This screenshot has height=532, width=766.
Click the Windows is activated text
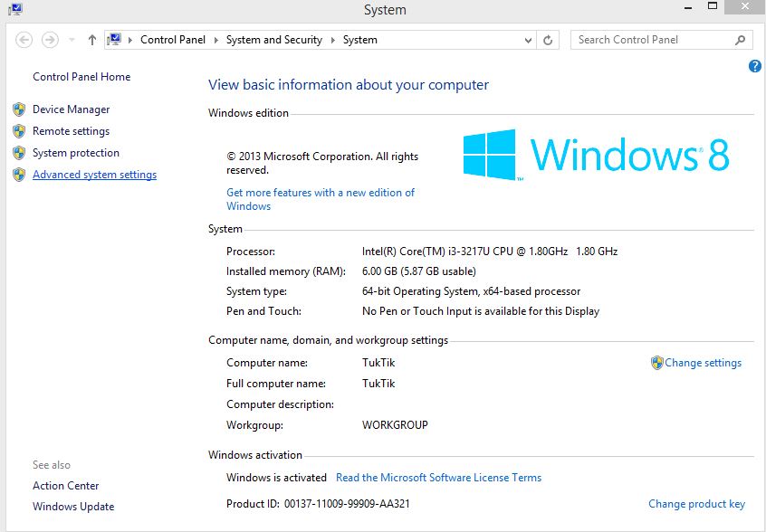coord(276,478)
